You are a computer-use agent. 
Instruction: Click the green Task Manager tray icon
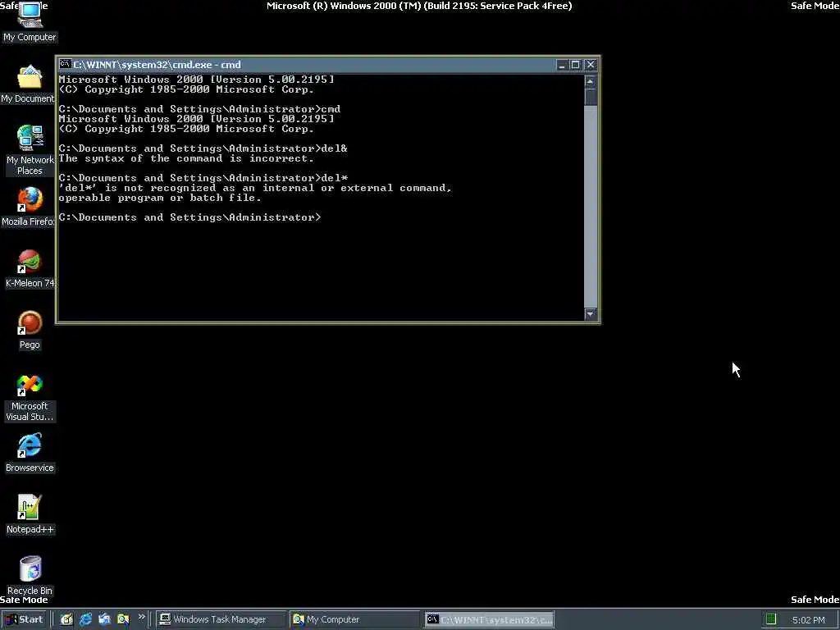tap(771, 619)
